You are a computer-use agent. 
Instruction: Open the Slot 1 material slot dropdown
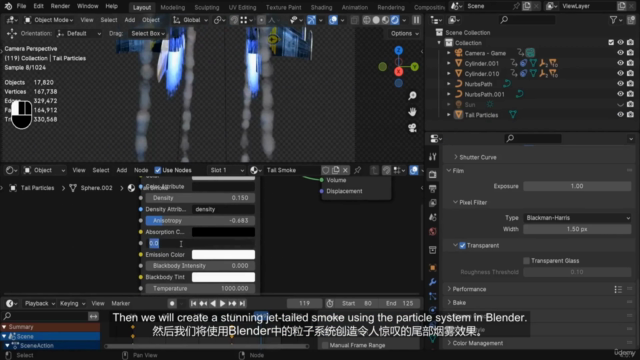(x=226, y=170)
